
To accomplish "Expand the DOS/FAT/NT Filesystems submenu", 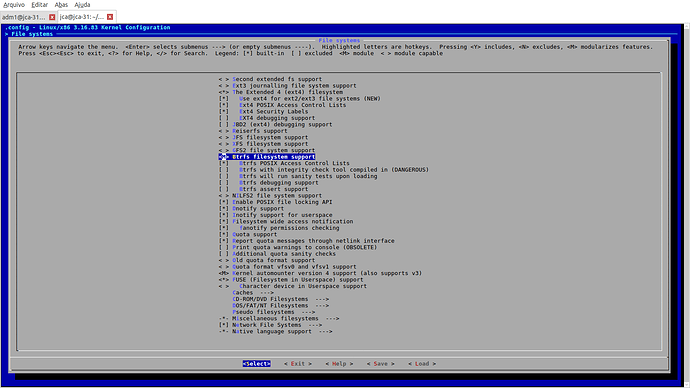I will click(x=281, y=305).
